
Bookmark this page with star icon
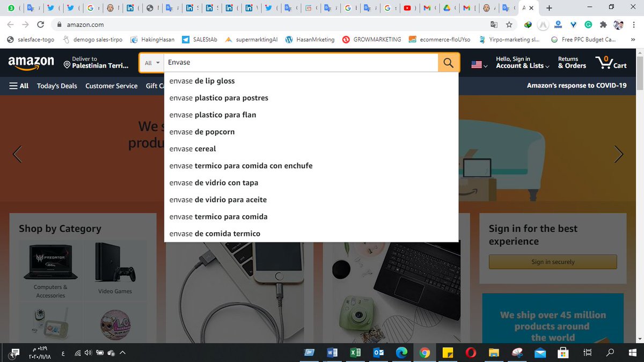coord(509,25)
